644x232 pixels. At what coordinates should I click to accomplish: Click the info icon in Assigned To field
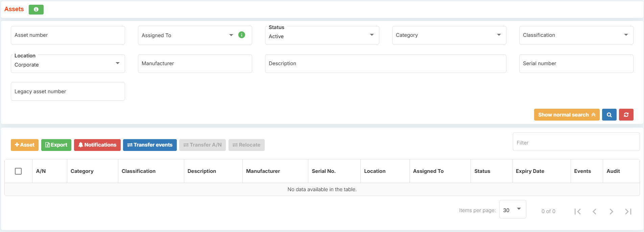tap(242, 35)
